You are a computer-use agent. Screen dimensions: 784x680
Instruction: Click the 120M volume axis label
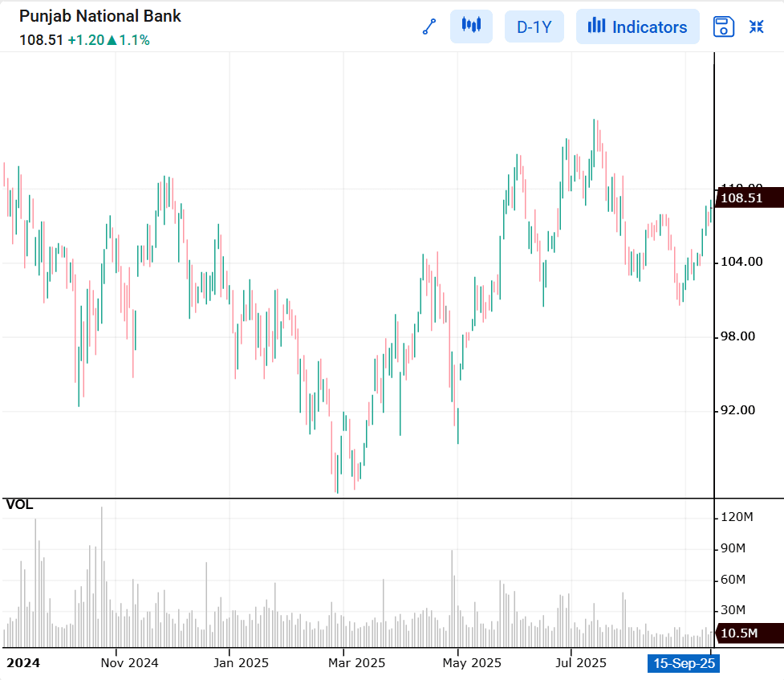coord(737,517)
